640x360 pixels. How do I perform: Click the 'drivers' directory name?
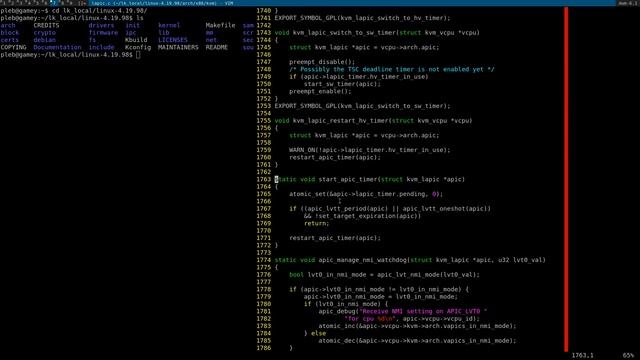101,25
